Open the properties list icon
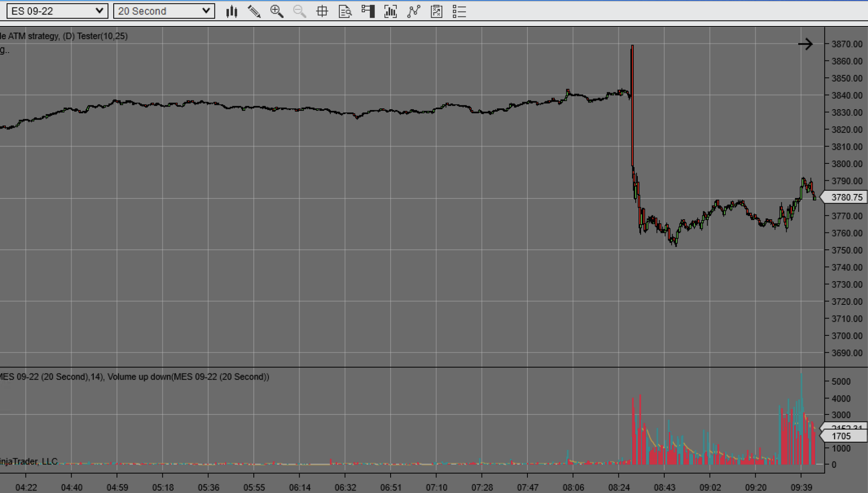This screenshot has width=868, height=493. (x=459, y=12)
